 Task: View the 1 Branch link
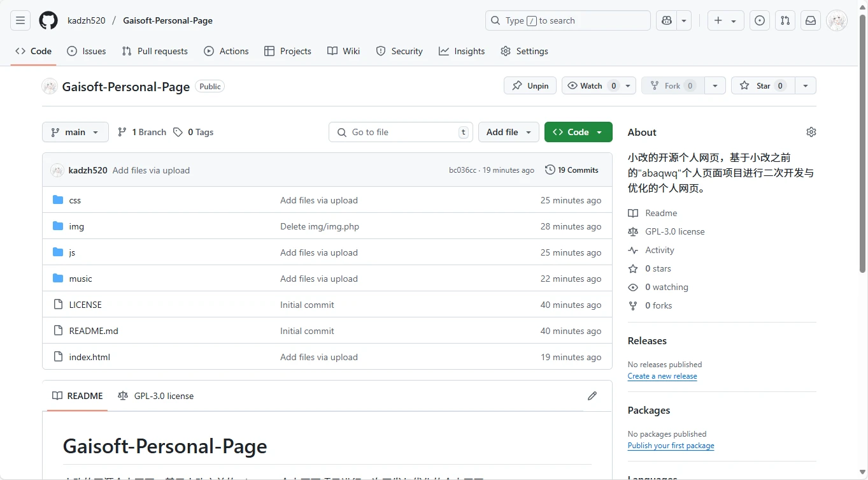[142, 132]
